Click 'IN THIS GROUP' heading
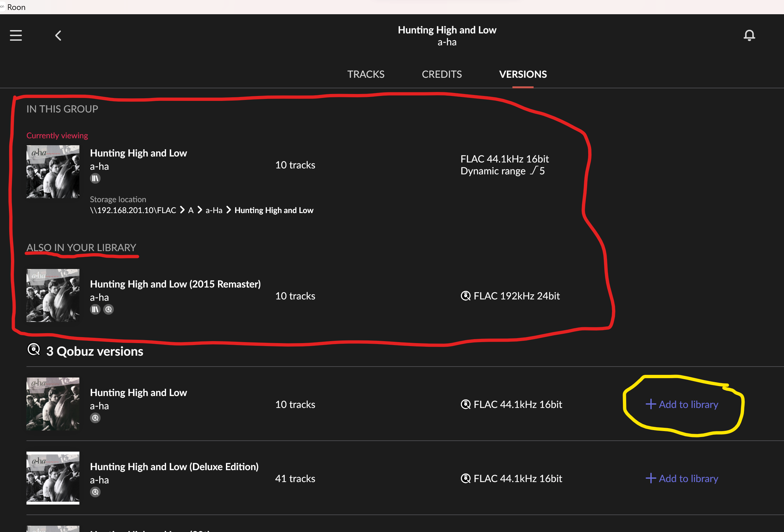The image size is (784, 532). point(62,109)
